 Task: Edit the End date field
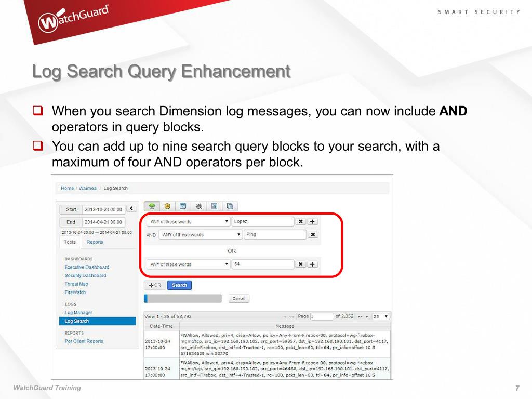pyautogui.click(x=103, y=222)
